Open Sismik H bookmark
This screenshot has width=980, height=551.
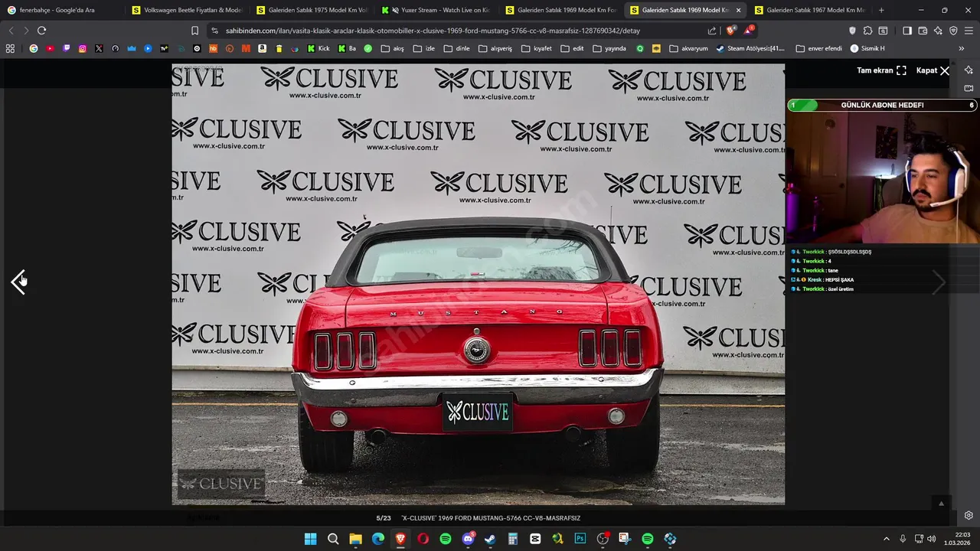(x=867, y=48)
